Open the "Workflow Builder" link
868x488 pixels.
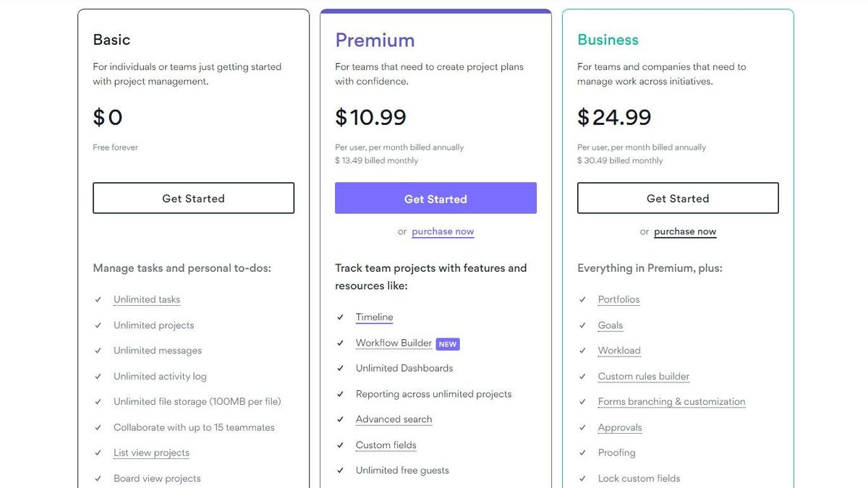(x=393, y=343)
